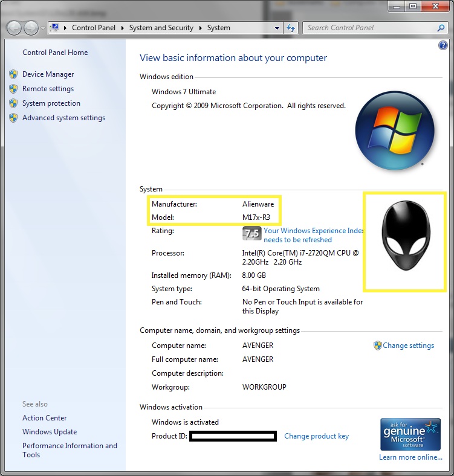Click the Refresh button beside address bar
The width and height of the screenshot is (454, 476).
tap(291, 28)
